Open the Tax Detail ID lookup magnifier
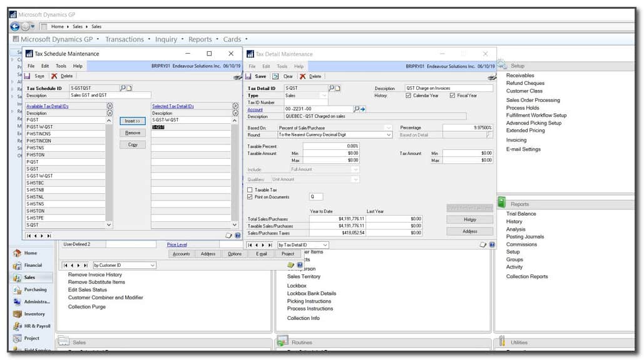The width and height of the screenshot is (644, 360). 330,87
